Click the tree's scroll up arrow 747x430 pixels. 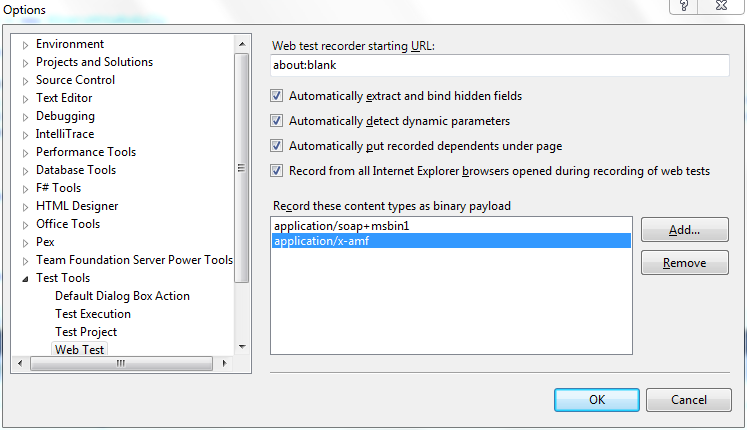coord(242,44)
